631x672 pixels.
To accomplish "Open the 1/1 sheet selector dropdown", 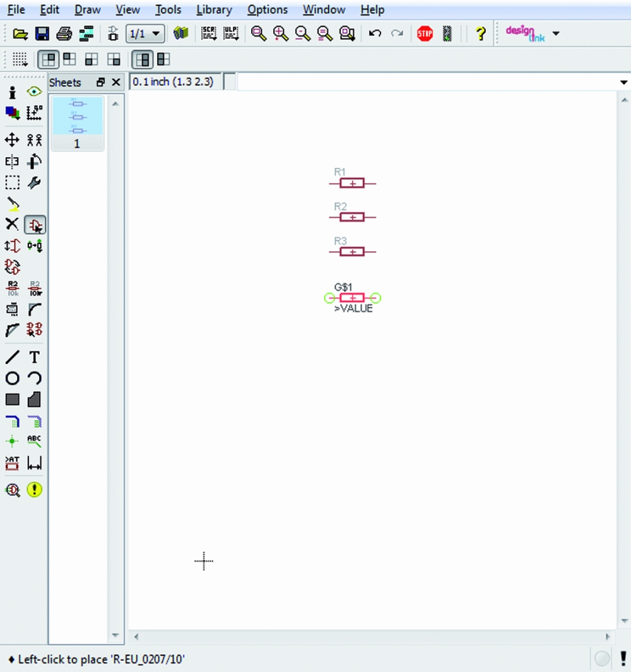I will (x=145, y=34).
